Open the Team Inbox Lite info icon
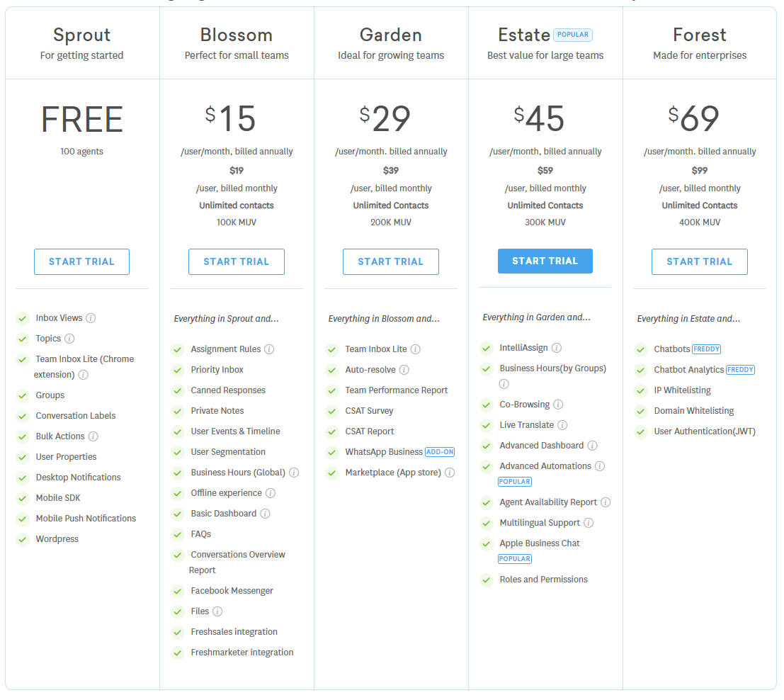784x700 pixels. [416, 349]
